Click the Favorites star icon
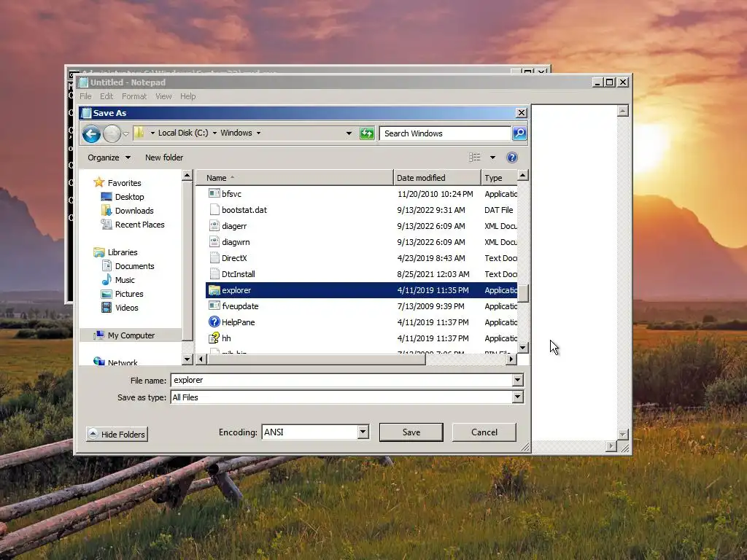 99,182
